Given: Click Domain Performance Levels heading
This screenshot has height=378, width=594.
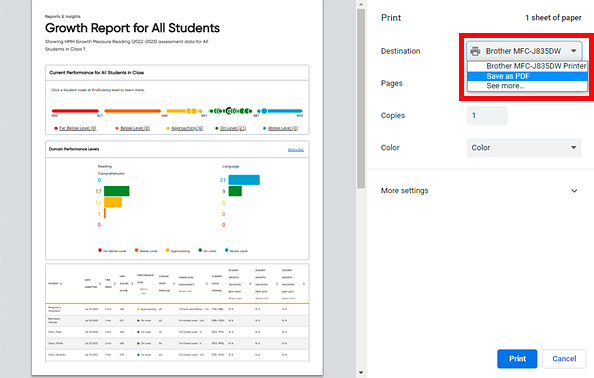Looking at the screenshot, I should [74, 149].
